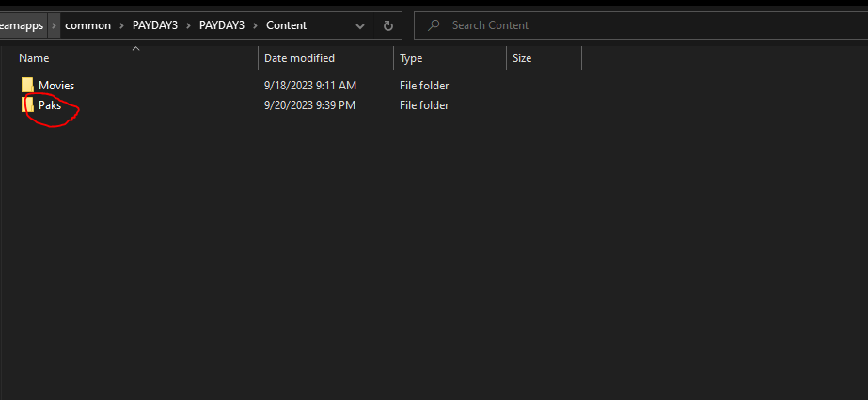Click the Content breadcrumb segment

pos(287,25)
